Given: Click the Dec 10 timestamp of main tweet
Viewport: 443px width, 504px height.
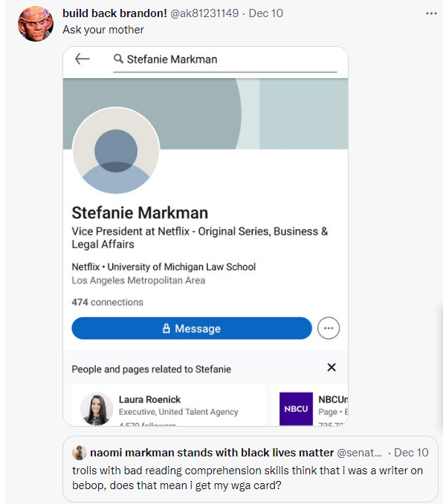Looking at the screenshot, I should [265, 13].
